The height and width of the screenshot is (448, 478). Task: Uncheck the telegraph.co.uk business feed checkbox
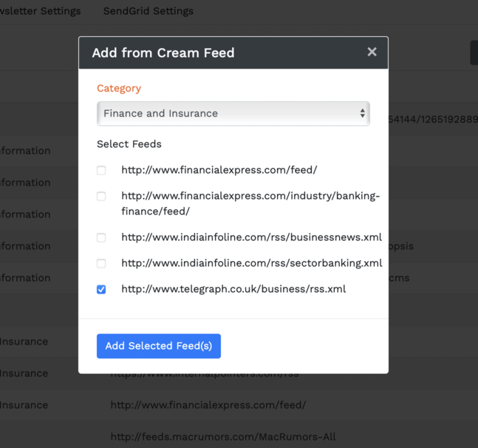[x=101, y=290]
